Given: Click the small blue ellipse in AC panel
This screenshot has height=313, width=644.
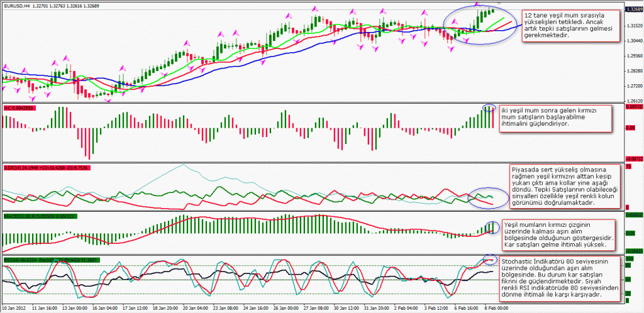Looking at the screenshot, I should [x=489, y=108].
